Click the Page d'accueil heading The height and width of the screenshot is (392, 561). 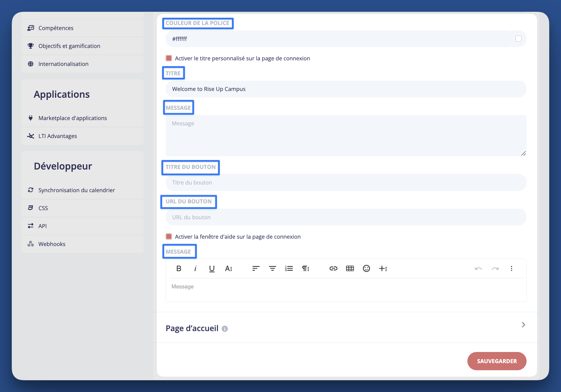tap(192, 328)
